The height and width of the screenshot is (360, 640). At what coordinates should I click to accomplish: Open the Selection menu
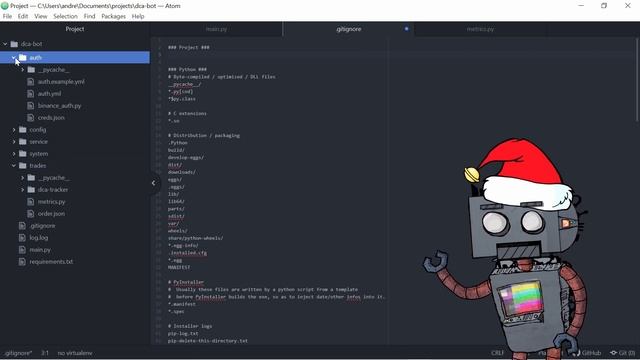65,16
